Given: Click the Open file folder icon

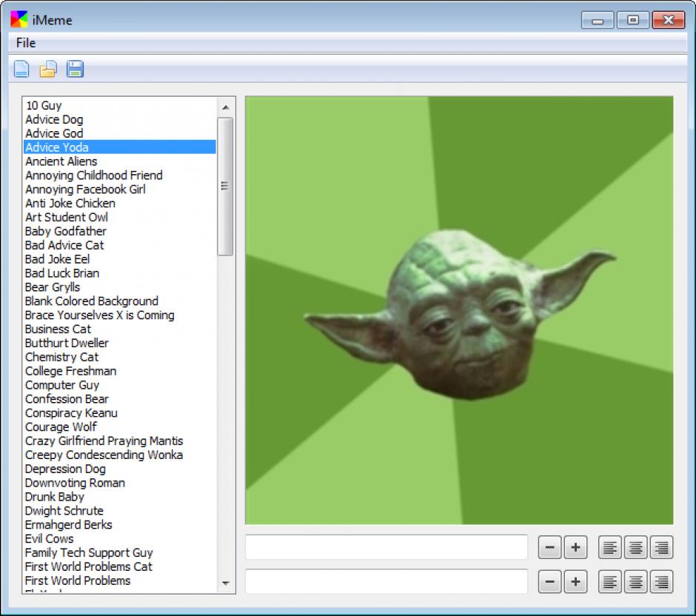Looking at the screenshot, I should point(48,70).
